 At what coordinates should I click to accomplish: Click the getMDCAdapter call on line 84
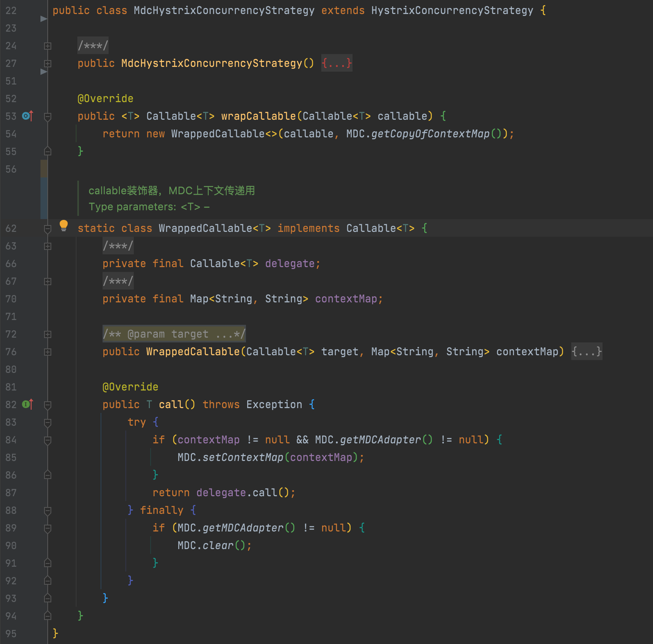tap(380, 440)
